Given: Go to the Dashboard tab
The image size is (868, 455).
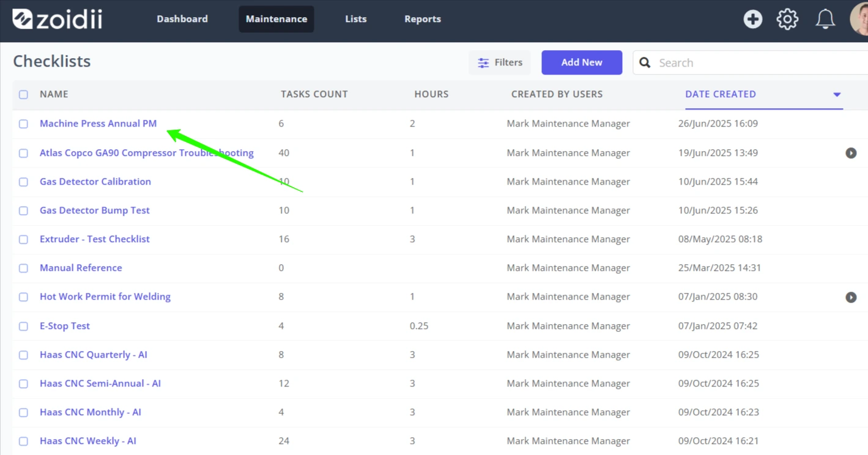Looking at the screenshot, I should click(182, 19).
